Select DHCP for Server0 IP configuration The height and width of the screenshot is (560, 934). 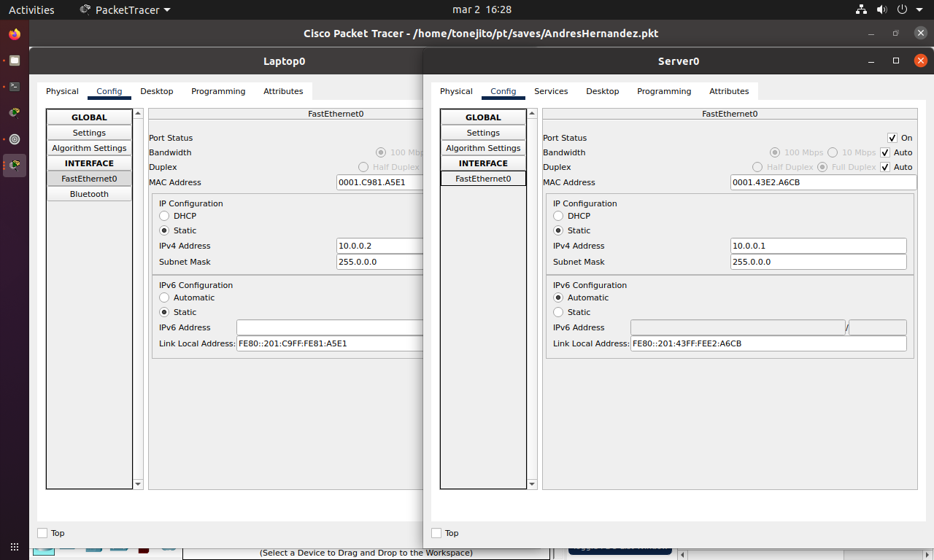[x=558, y=216]
